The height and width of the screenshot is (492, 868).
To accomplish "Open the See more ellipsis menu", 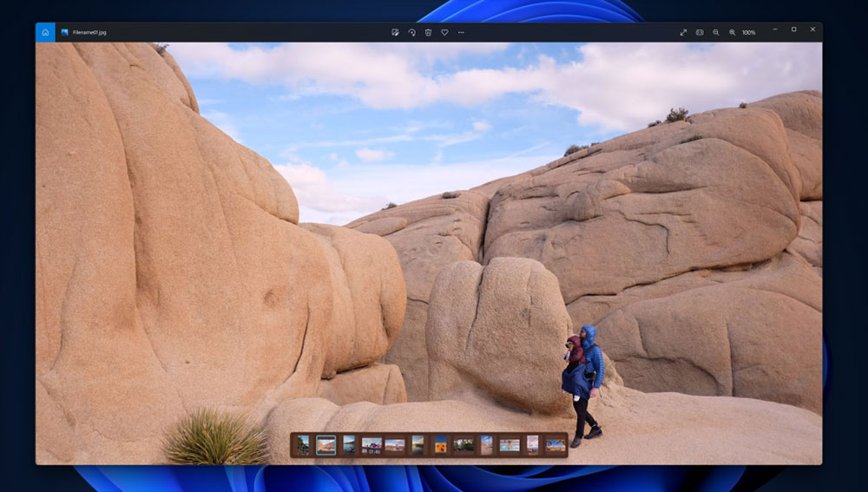I will point(461,33).
